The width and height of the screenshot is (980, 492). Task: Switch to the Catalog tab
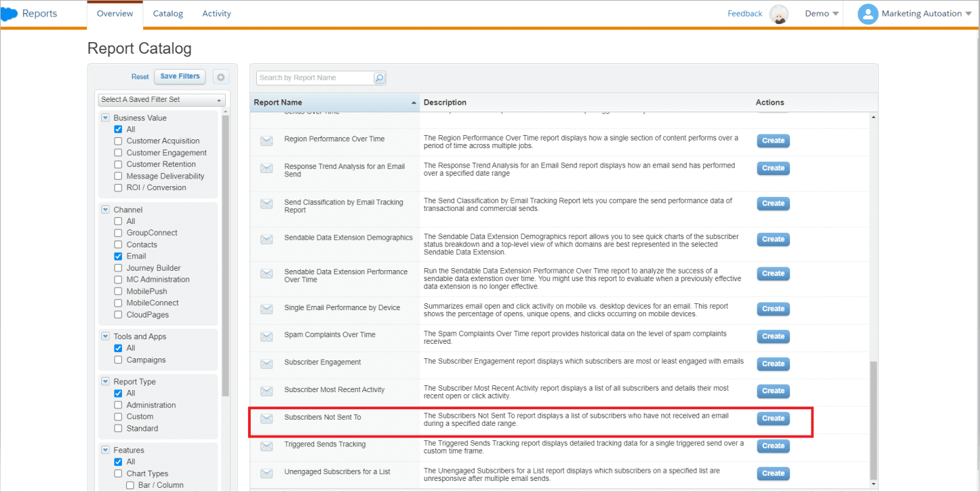168,14
